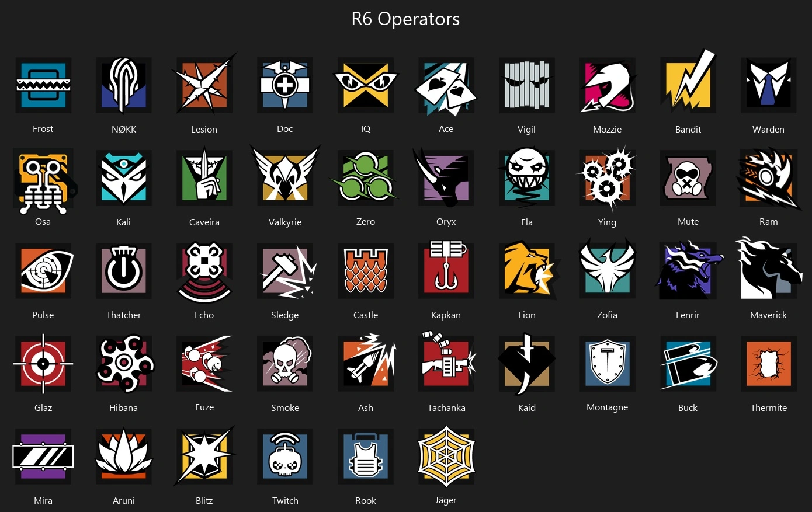Select the Jäger spider web icon
This screenshot has width=812, height=512.
click(x=446, y=456)
